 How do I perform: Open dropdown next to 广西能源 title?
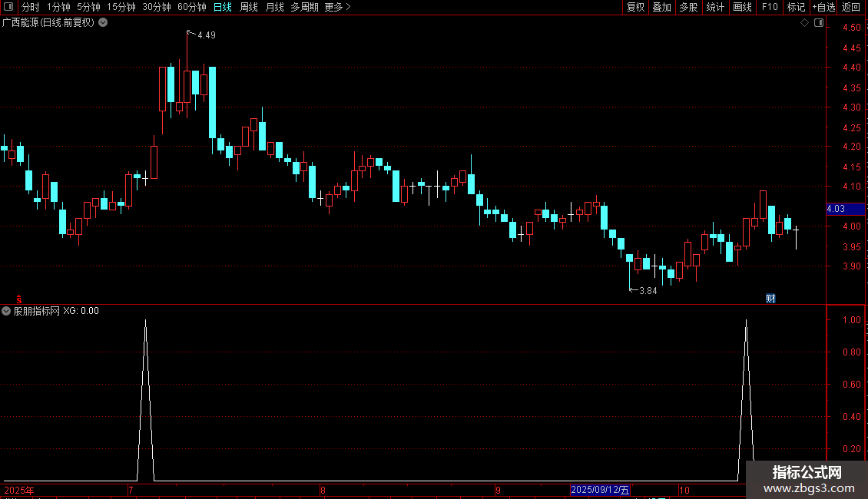pos(103,23)
